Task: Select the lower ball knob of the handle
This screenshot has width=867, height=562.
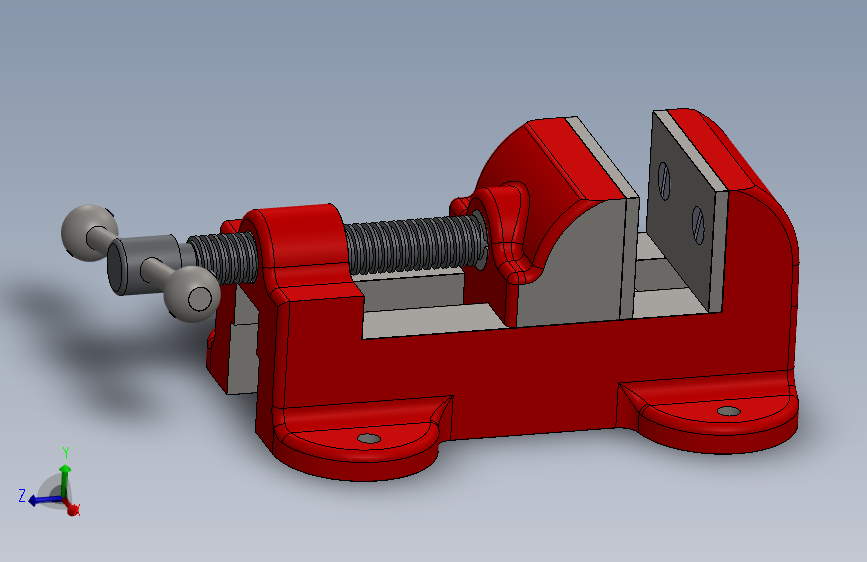Action: (192, 294)
